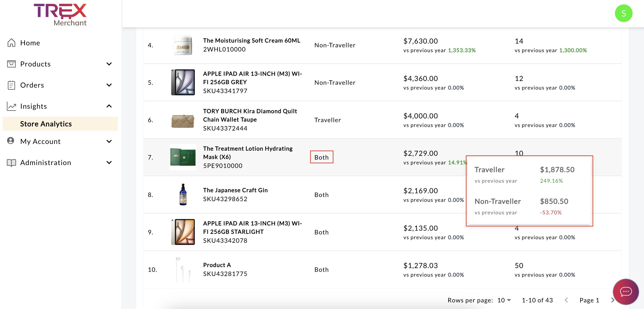This screenshot has height=309, width=644.
Task: Click the $7,630.00 sales value
Action: coord(421,41)
